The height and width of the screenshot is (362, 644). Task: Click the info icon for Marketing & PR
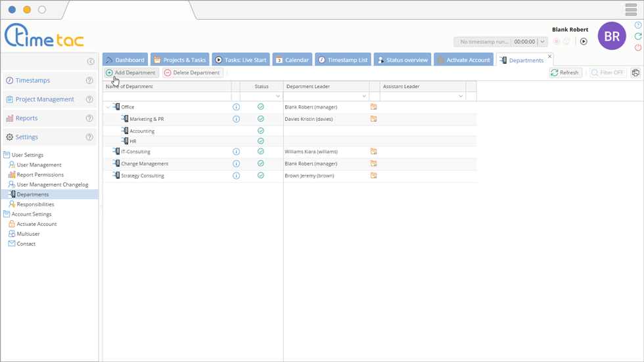click(236, 119)
